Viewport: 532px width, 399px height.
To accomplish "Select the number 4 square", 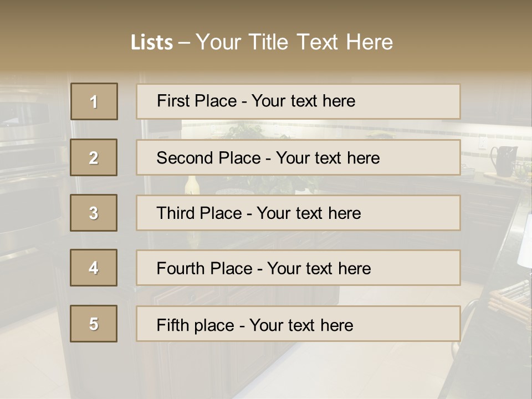I will click(94, 268).
